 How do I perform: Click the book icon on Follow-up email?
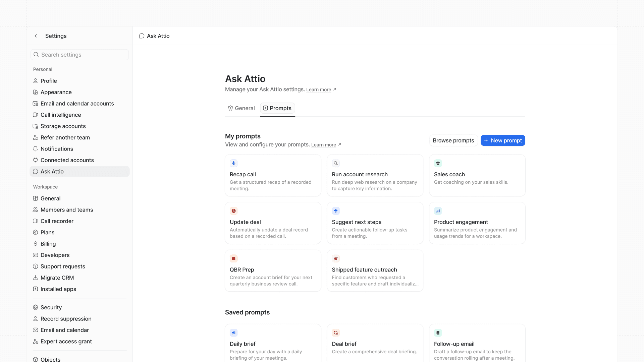[x=438, y=333]
